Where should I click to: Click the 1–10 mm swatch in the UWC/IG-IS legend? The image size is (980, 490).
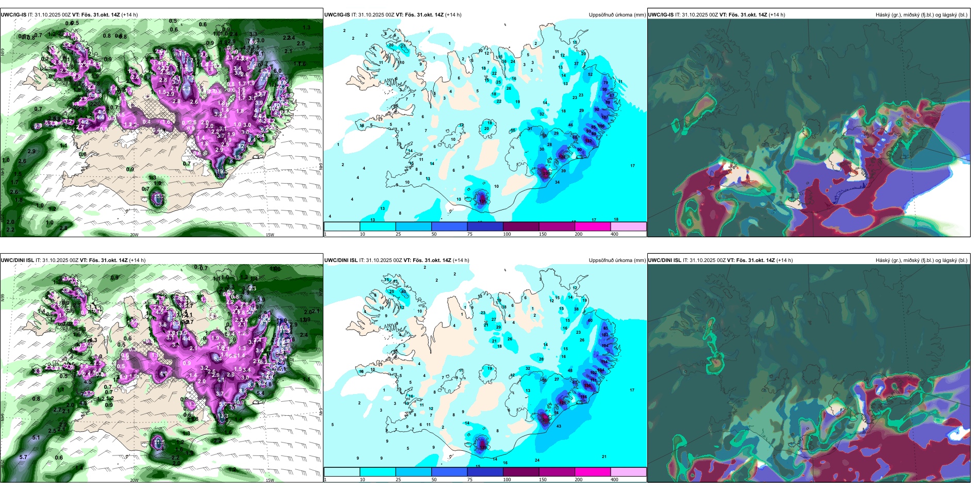coord(342,226)
